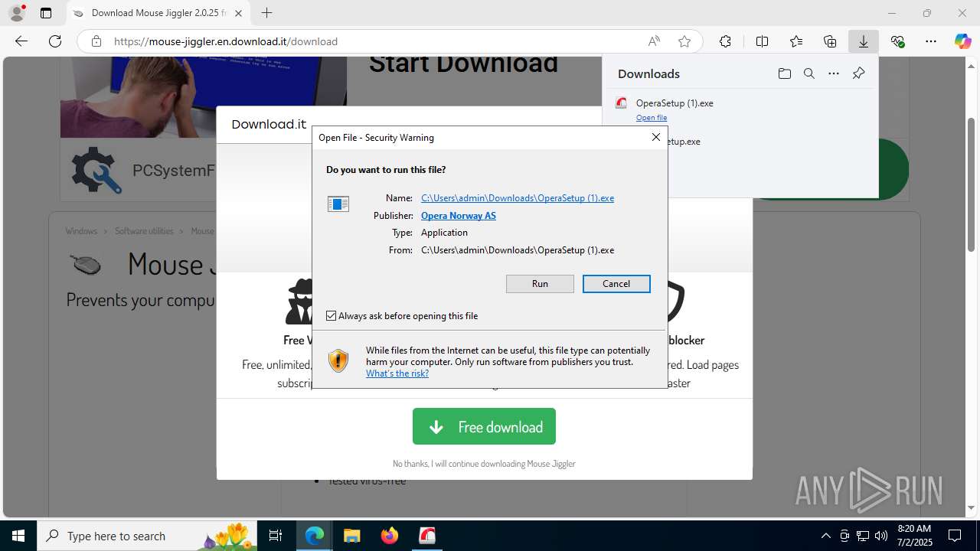The image size is (980, 551).
Task: Launch Firefox from the taskbar
Action: pos(389,536)
